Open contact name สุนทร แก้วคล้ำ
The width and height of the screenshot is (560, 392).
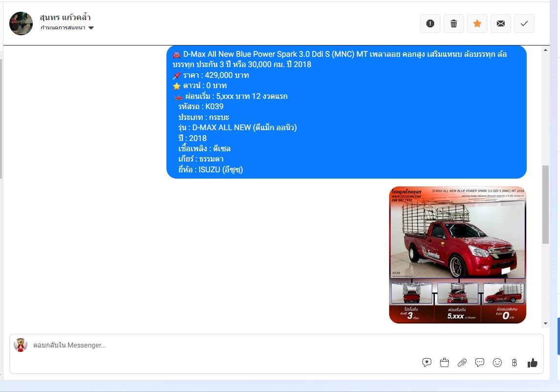[x=65, y=17]
